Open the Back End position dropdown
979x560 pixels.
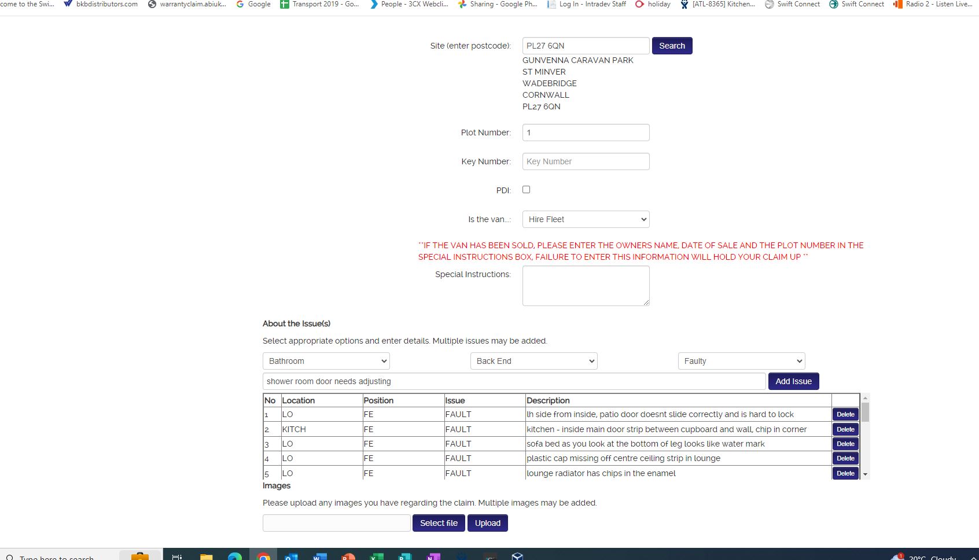tap(533, 361)
